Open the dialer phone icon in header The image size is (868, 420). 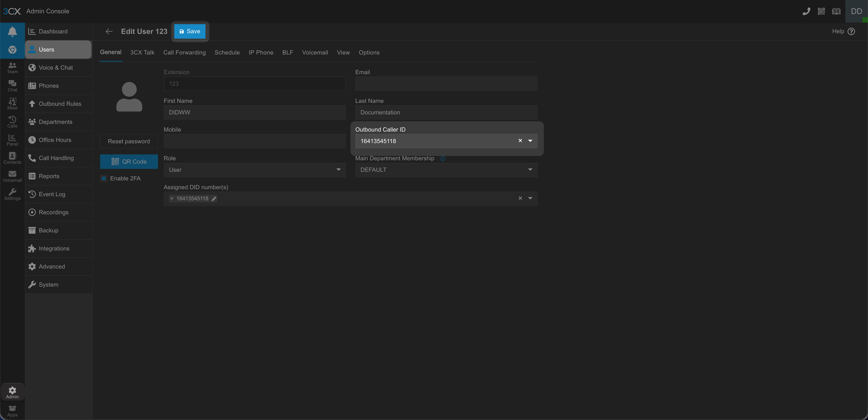tap(806, 12)
